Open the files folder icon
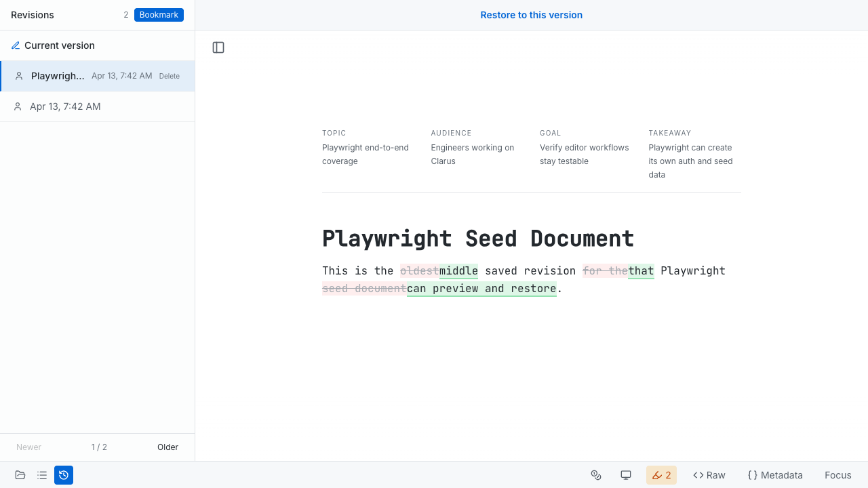 tap(20, 475)
